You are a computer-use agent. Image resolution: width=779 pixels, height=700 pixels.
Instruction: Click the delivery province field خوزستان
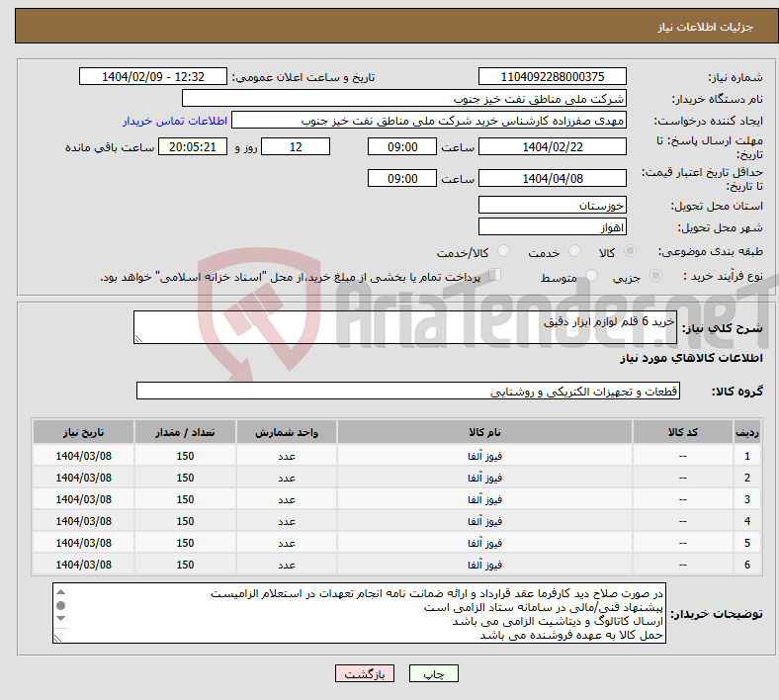point(552,206)
